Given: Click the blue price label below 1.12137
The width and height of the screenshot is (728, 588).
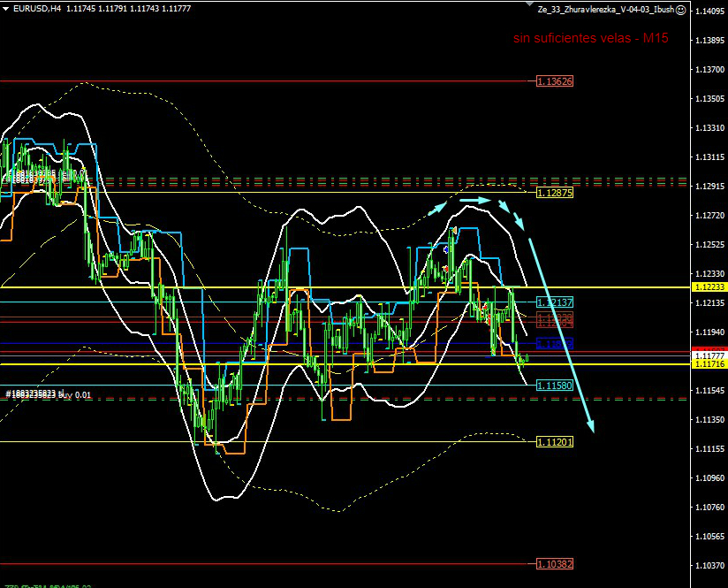Looking at the screenshot, I should (555, 343).
